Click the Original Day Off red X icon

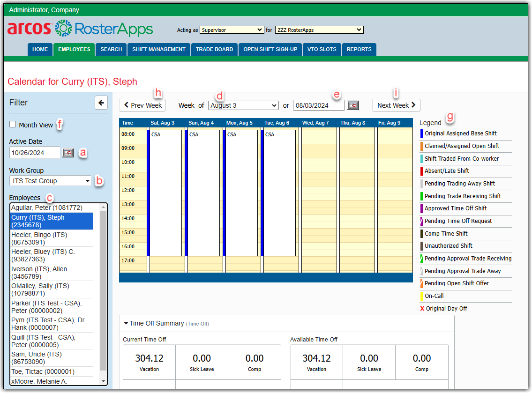tap(422, 309)
